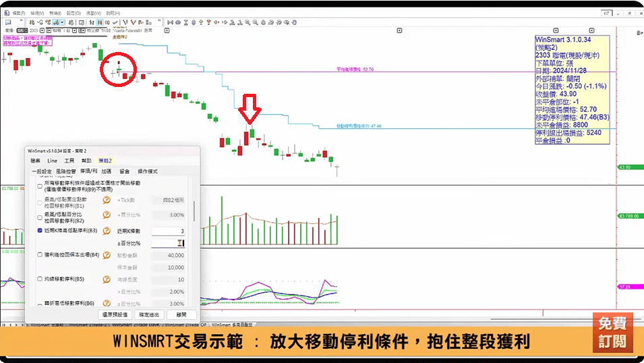Click the horizontal scrollbar at bottom right

[x=564, y=319]
